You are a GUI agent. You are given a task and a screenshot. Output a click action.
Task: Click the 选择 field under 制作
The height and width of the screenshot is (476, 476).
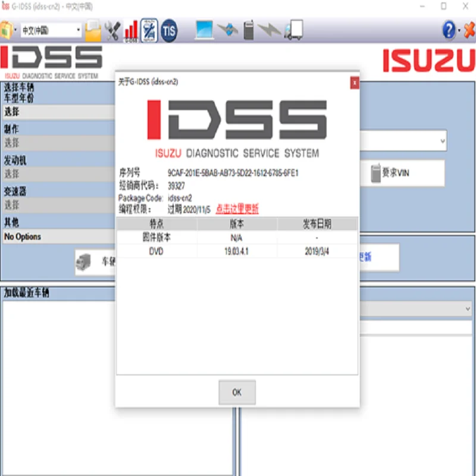coord(59,143)
